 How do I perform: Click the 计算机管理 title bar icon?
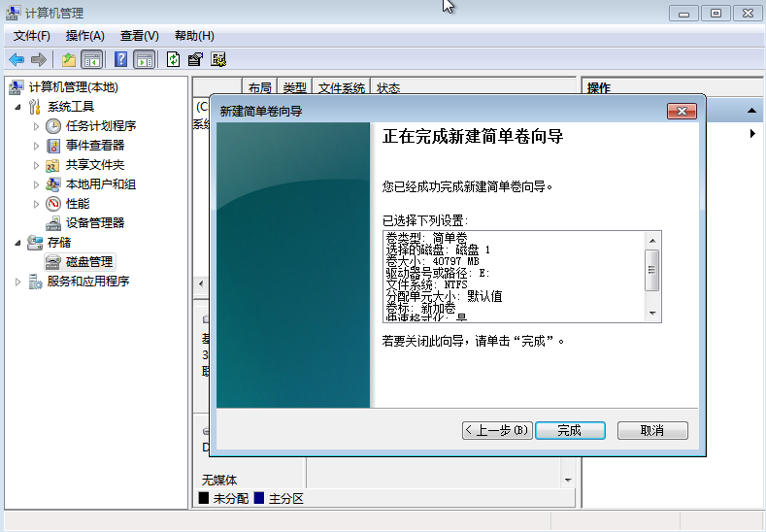point(13,13)
